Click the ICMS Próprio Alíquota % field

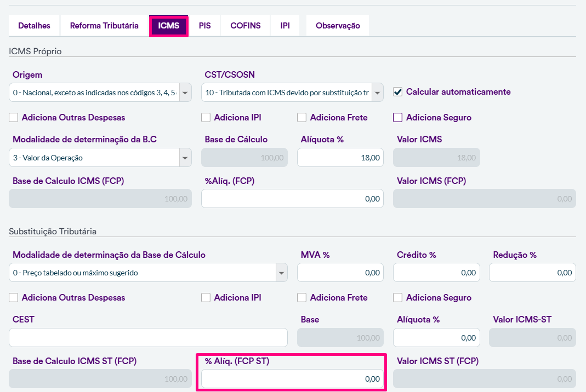point(340,158)
